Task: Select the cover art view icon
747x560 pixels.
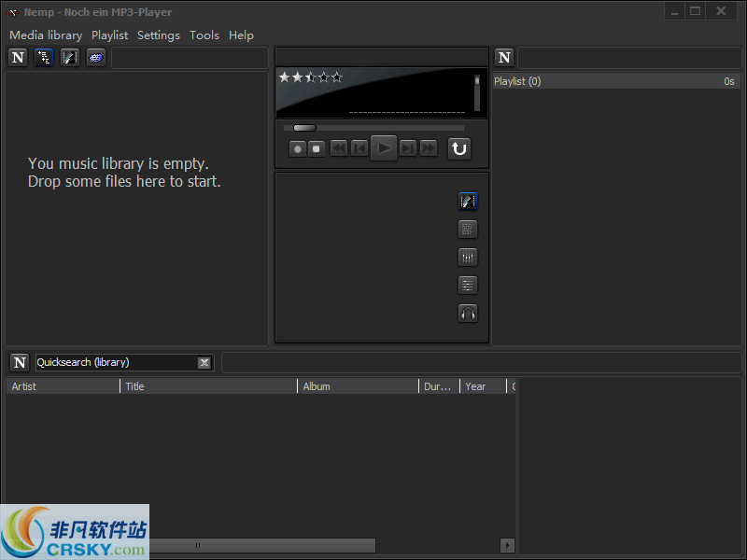Action: pyautogui.click(x=69, y=57)
